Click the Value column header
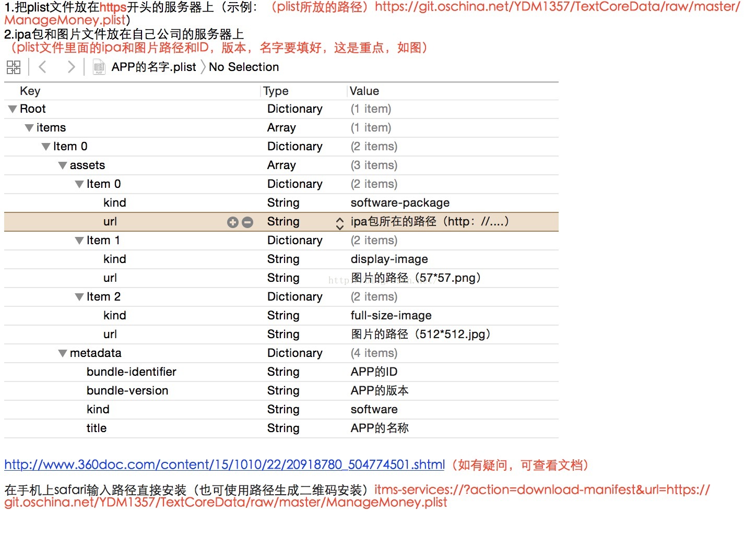 click(x=364, y=91)
